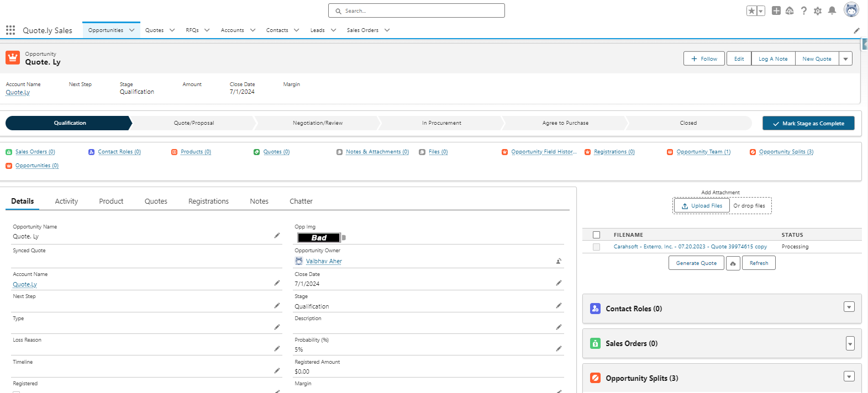Screen dimensions: 868x393
Task: Select the Quote/Proposal stage in path
Action: tap(194, 123)
